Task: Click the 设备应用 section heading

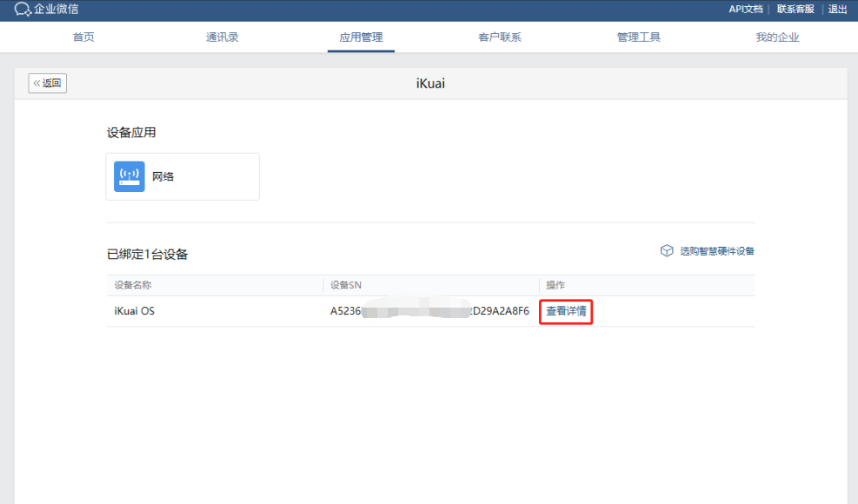Action: point(131,132)
